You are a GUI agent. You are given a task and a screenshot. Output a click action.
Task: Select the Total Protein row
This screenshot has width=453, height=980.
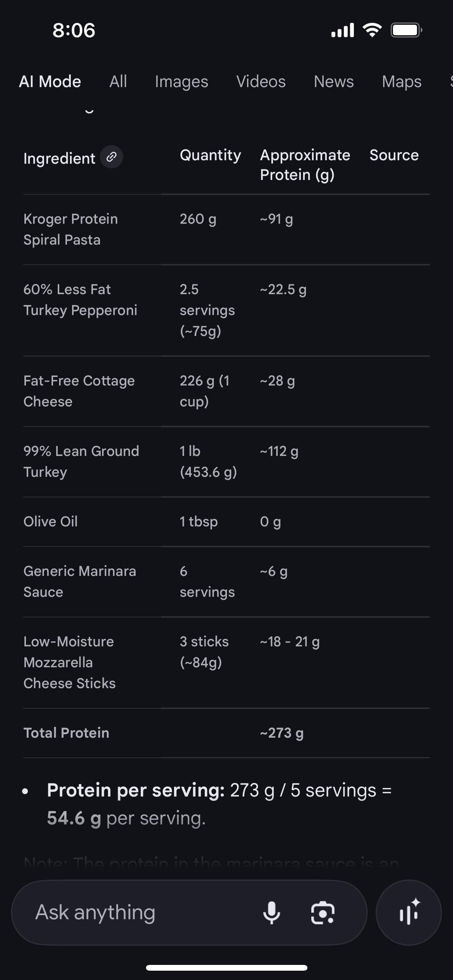click(66, 733)
